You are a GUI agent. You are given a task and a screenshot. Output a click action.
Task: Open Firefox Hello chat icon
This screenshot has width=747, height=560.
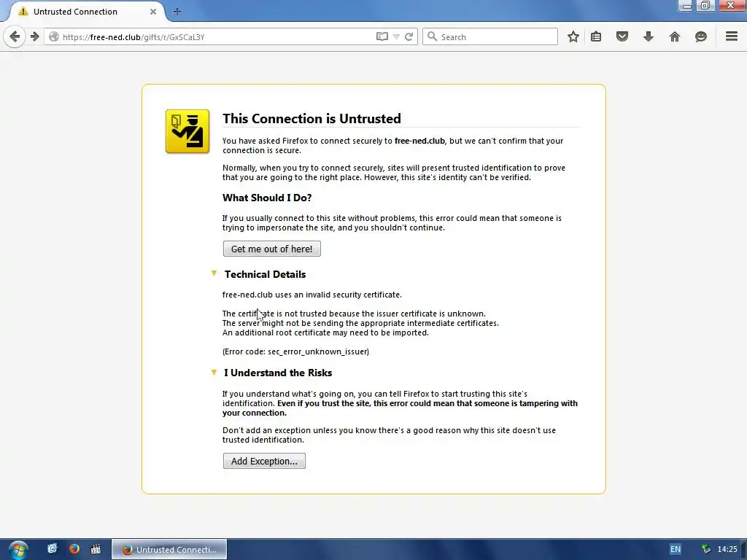click(x=701, y=36)
